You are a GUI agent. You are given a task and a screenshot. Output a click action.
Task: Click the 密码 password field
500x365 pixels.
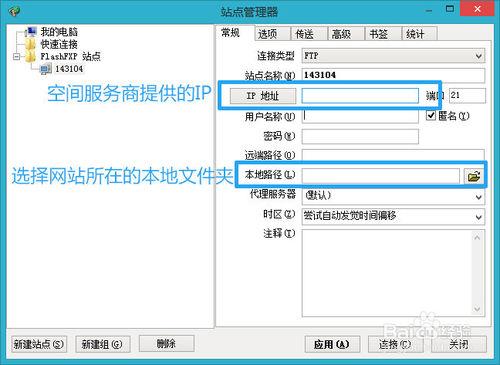click(x=360, y=136)
